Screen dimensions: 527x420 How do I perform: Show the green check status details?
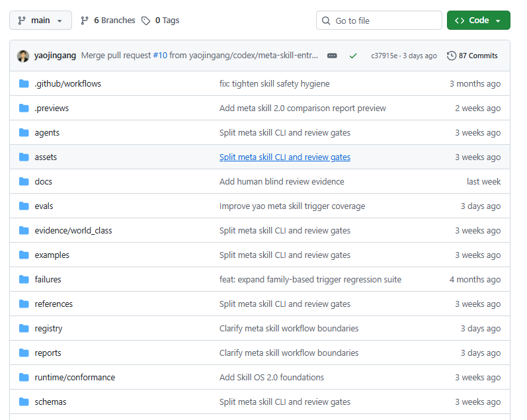tap(353, 56)
